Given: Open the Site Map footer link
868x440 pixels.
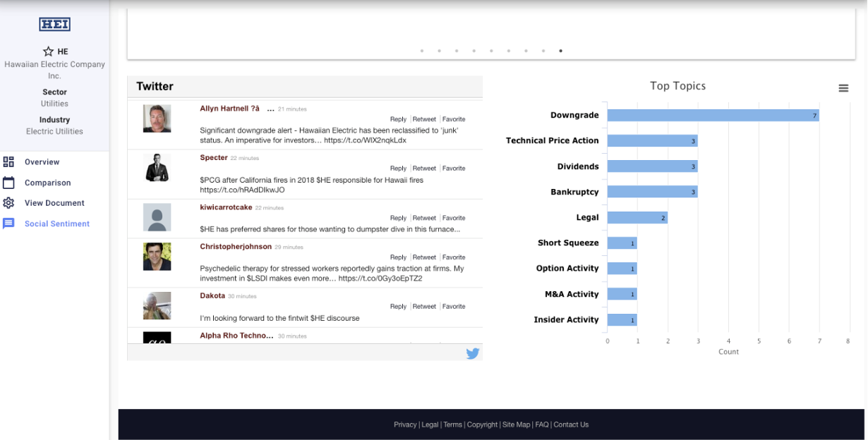Looking at the screenshot, I should (516, 424).
